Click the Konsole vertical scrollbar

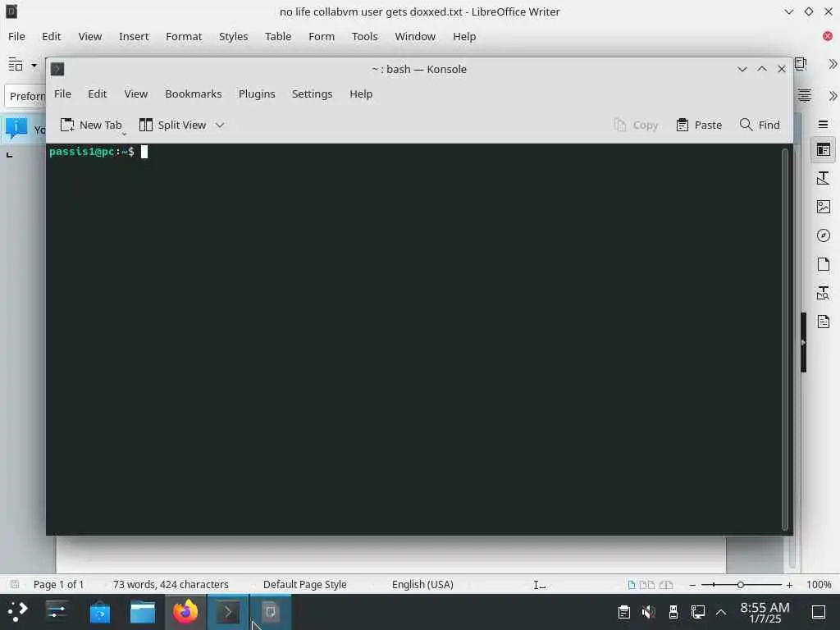(786, 339)
